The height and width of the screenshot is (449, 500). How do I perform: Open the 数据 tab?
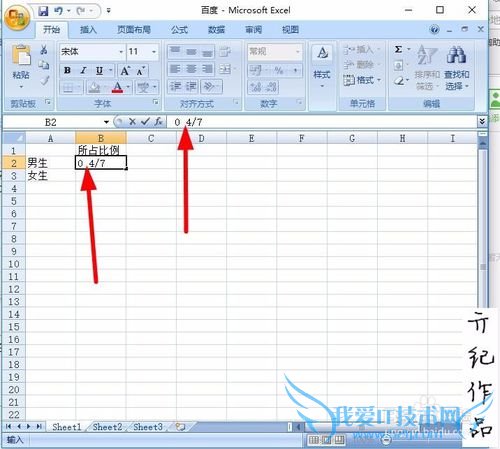pyautogui.click(x=216, y=30)
